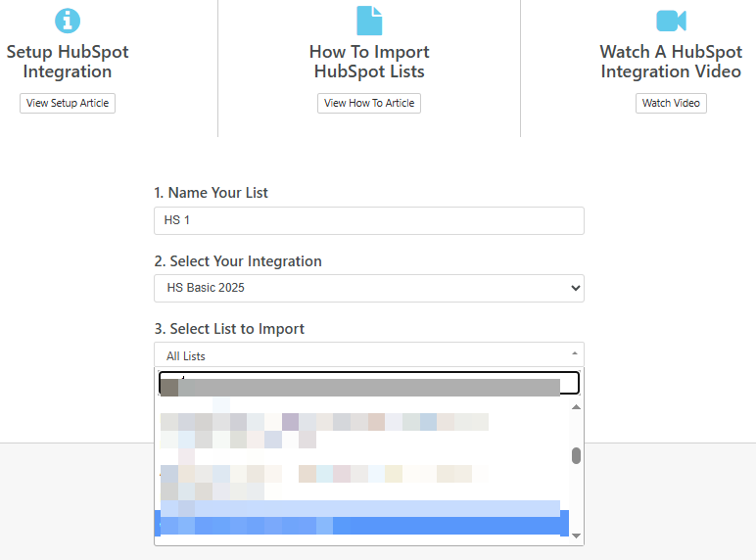Click the info icon above Setup HubSpot Integration

click(68, 21)
